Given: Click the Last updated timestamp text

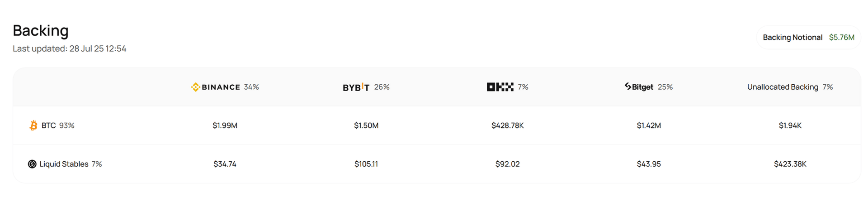Looking at the screenshot, I should 70,48.
